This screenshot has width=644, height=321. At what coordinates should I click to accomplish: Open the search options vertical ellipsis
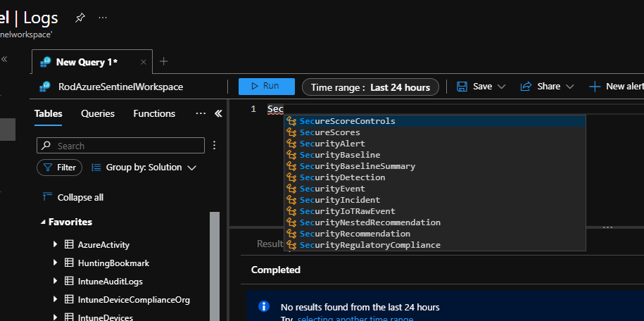pos(214,145)
